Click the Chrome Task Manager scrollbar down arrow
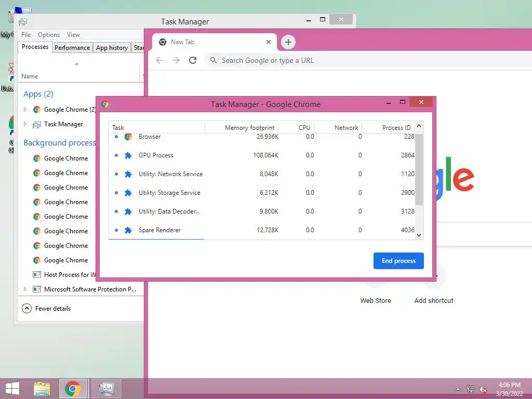 click(x=419, y=235)
